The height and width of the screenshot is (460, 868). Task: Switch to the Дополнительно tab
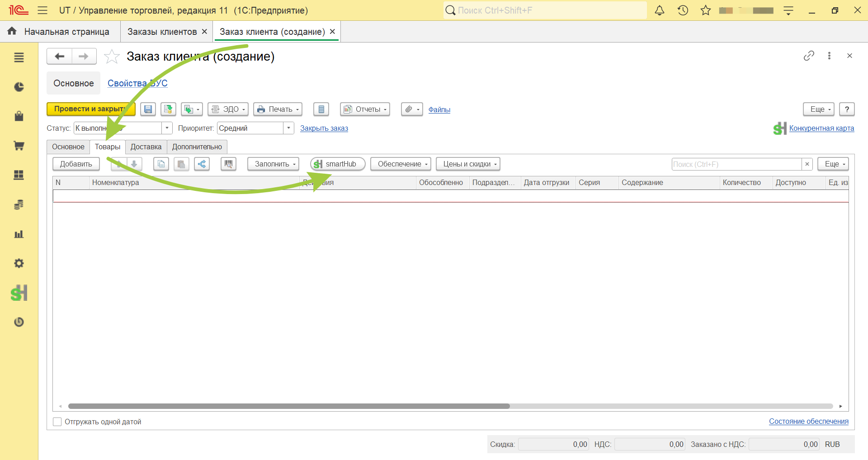tap(197, 147)
